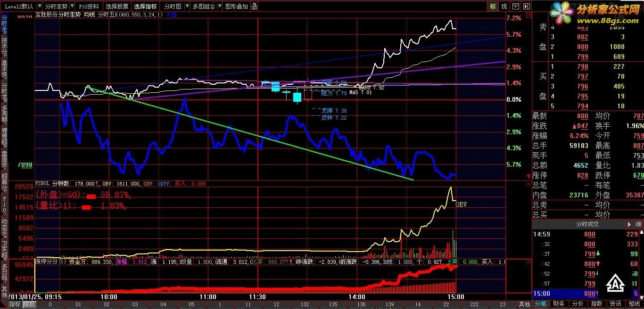Click the 支撑 7.38 label
The height and width of the screenshot is (309, 644).
pos(334,111)
